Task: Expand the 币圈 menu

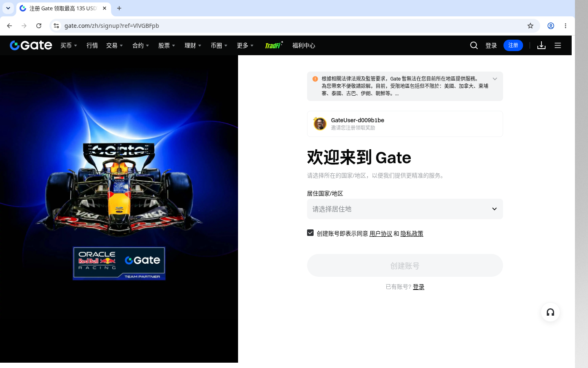Action: (x=219, y=45)
